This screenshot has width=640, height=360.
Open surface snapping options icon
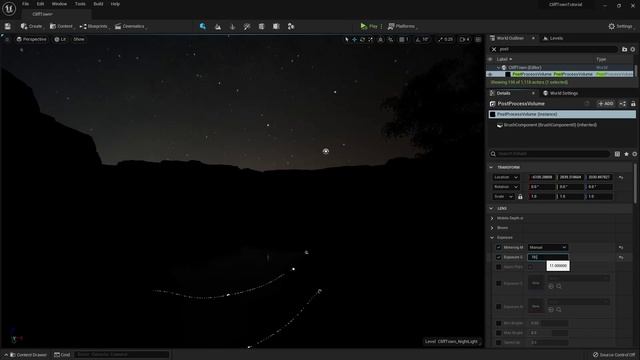pos(391,40)
